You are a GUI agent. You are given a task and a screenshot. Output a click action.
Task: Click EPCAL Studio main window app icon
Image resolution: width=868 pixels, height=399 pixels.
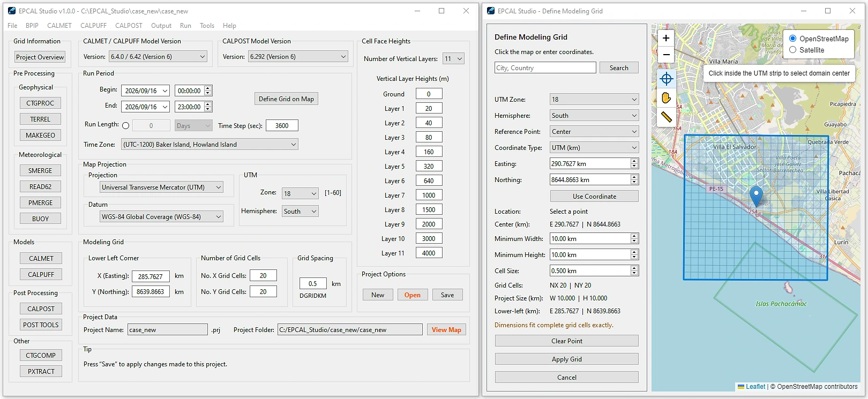point(11,11)
